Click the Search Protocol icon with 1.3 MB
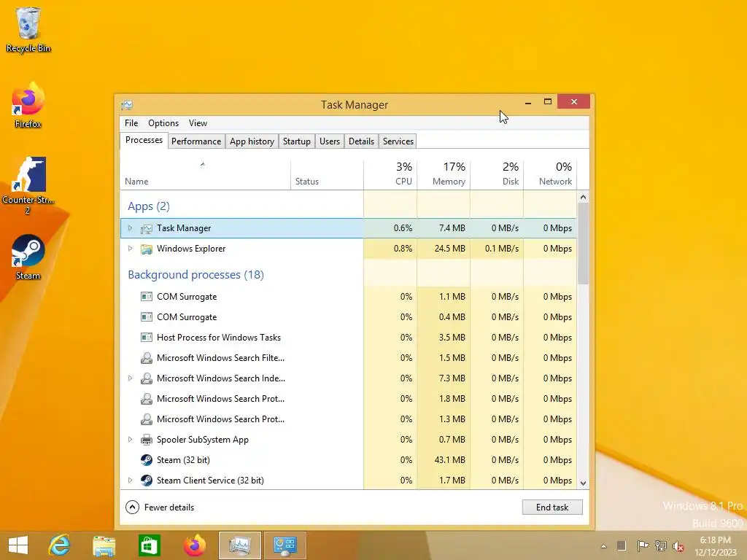Image resolution: width=747 pixels, height=560 pixels. (146, 419)
